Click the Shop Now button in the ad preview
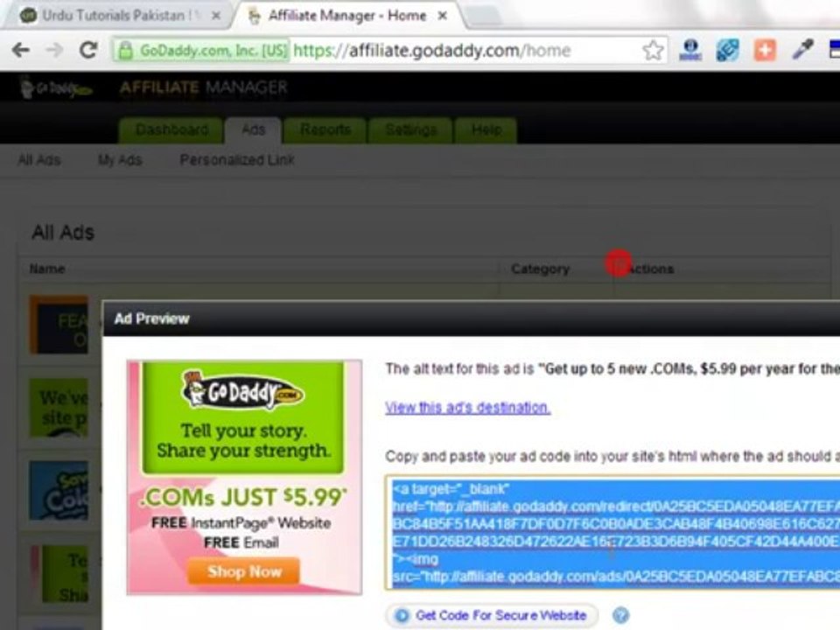 coord(244,571)
